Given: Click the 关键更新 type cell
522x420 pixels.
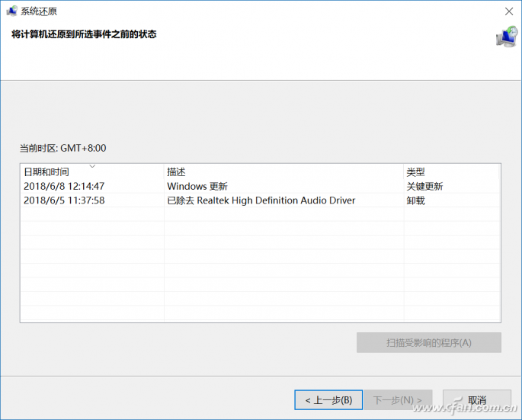Looking at the screenshot, I should pyautogui.click(x=424, y=186).
